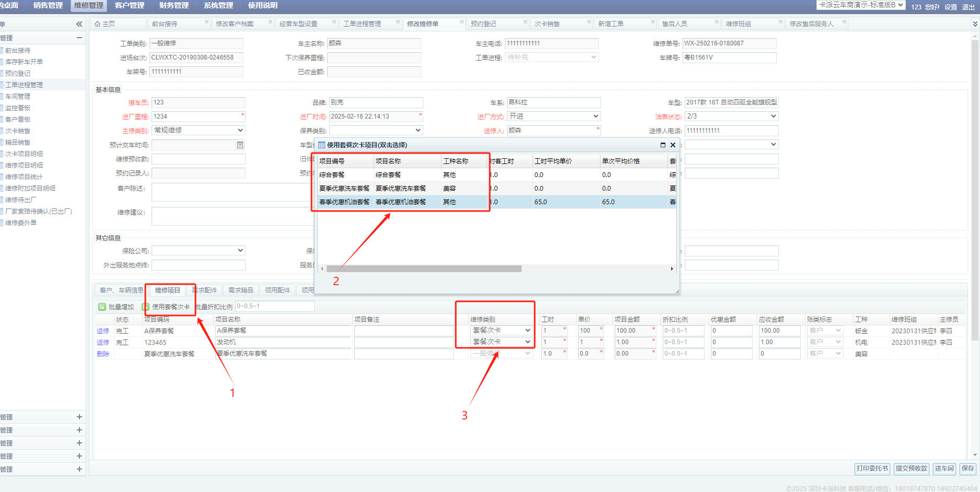
Task: Open the 主修类别 dropdown showing 常规维修
Action: tap(240, 131)
